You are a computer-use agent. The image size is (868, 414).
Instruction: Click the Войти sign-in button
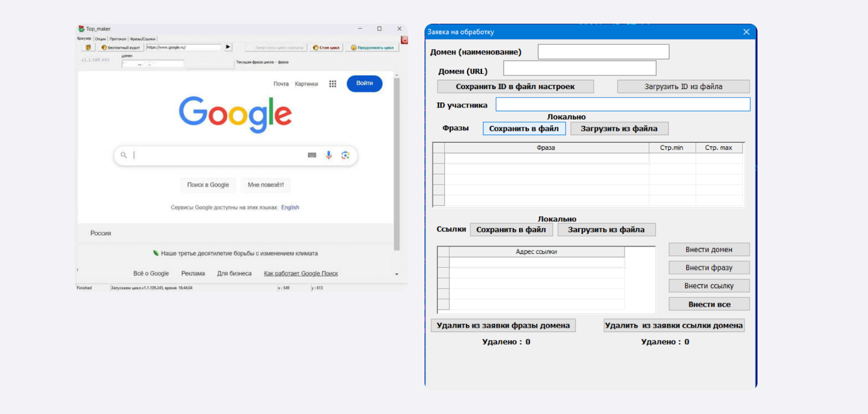364,83
